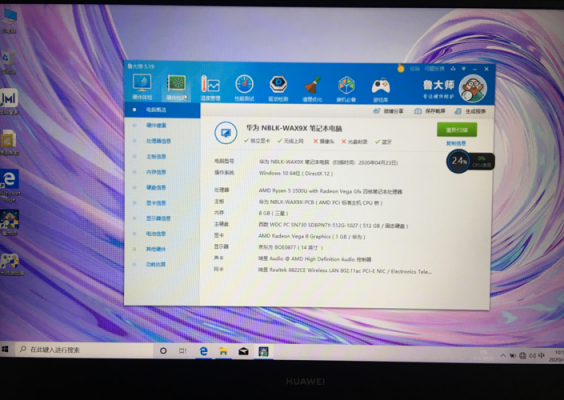Click the Realtek 8822CE Wireless LAN text

345,271
